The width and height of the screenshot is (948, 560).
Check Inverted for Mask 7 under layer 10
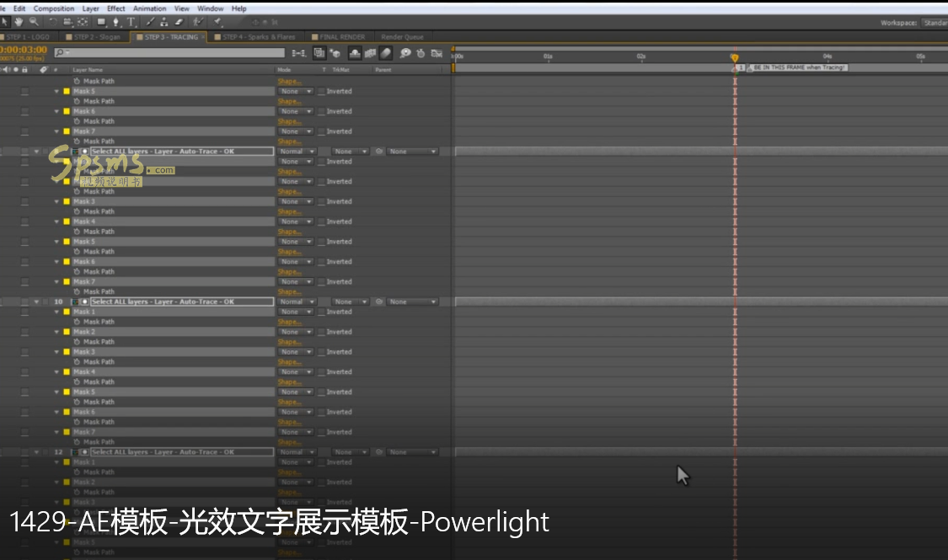point(322,432)
